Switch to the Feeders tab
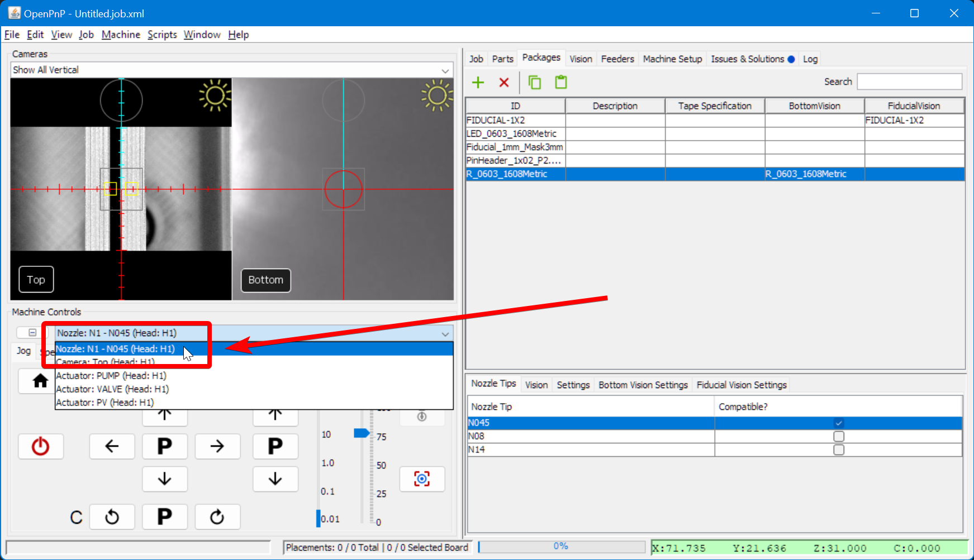This screenshot has width=974, height=560. click(617, 59)
